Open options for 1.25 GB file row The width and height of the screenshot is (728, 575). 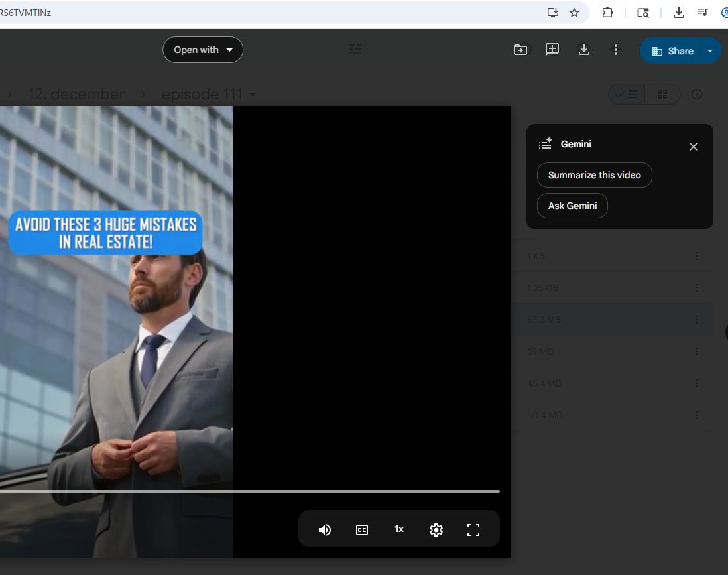[x=696, y=288]
